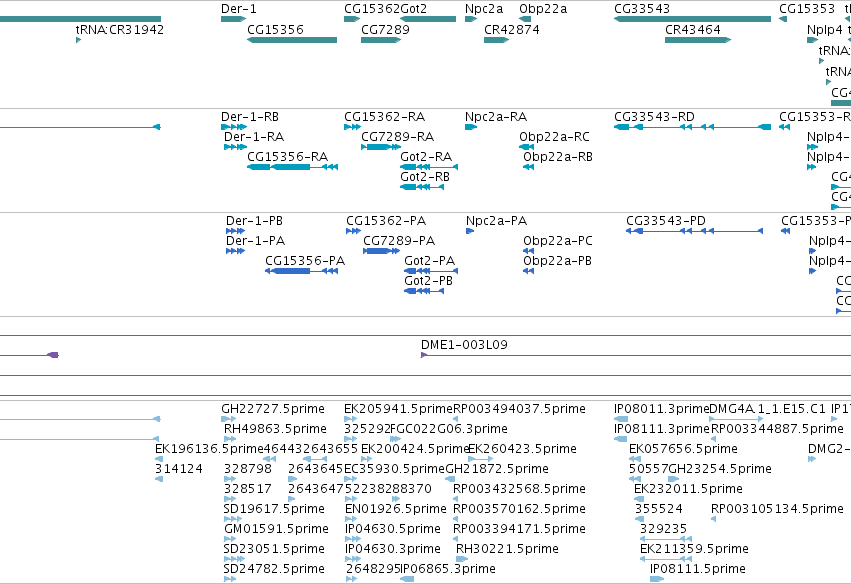Click feature 328517
This screenshot has width=851, height=584.
(x=230, y=499)
